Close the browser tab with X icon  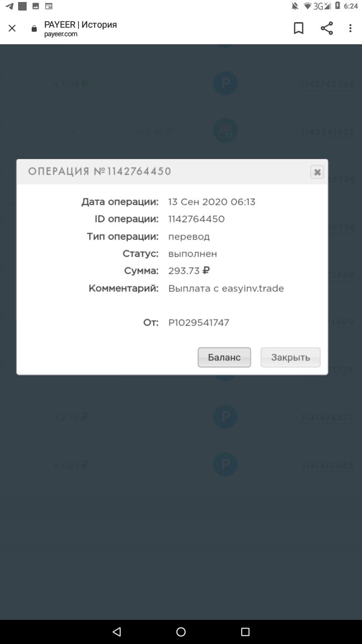coord(12,29)
